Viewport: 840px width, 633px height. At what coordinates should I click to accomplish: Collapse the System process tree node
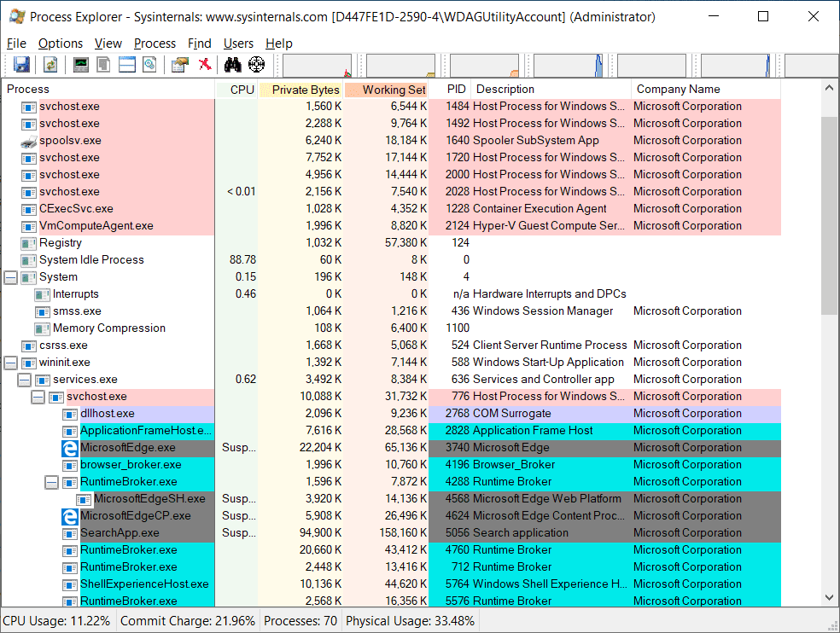click(10, 277)
